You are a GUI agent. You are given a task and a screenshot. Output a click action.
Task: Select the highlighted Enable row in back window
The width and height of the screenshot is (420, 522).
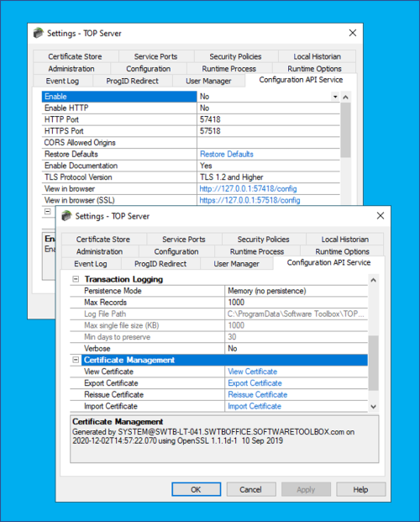click(x=119, y=97)
